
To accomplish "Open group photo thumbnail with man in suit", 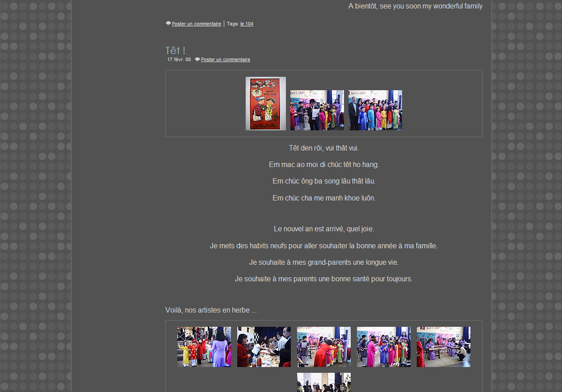I will tap(375, 110).
